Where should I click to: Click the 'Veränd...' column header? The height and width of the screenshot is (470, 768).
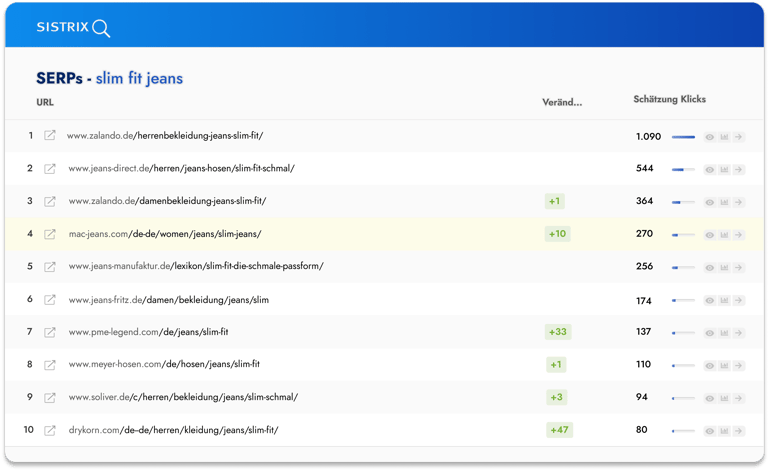(562, 102)
